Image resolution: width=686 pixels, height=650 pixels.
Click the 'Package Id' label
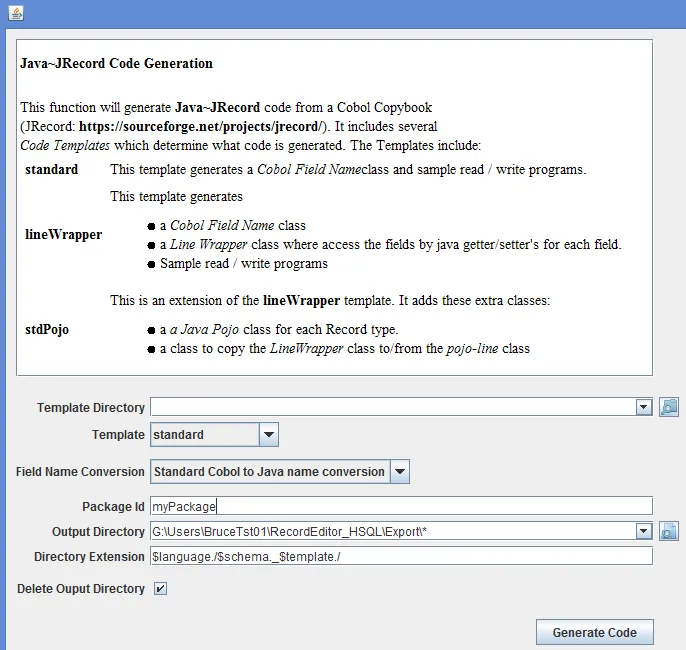click(113, 506)
